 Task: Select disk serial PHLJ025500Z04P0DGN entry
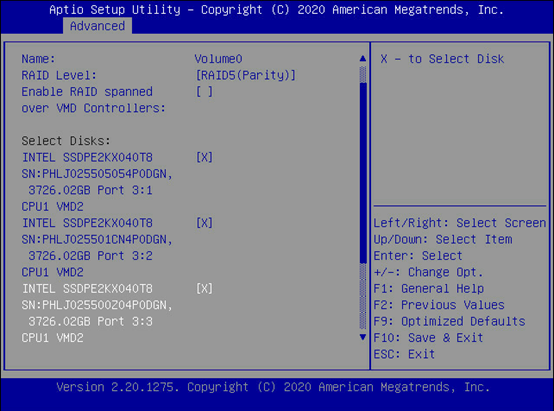pyautogui.click(x=97, y=305)
